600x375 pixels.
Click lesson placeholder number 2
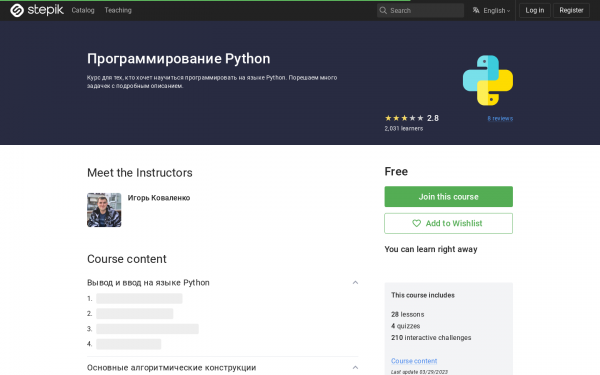[135, 314]
